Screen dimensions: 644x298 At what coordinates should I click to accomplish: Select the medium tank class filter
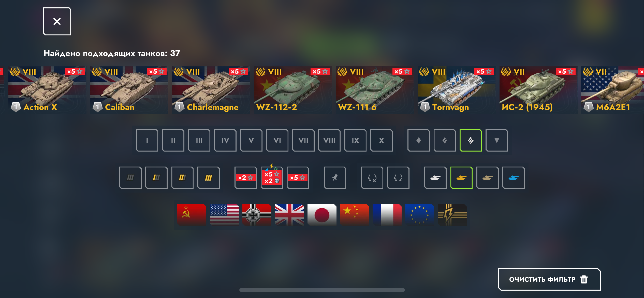tap(445, 140)
